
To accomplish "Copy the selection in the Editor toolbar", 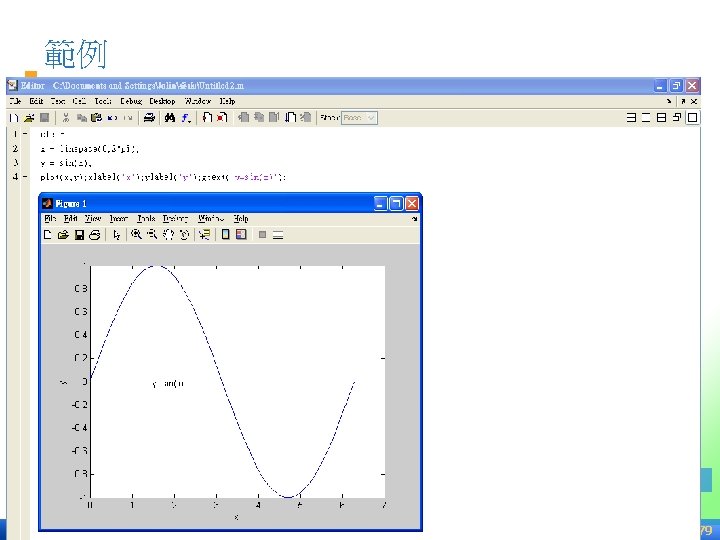I will pyautogui.click(x=82, y=118).
